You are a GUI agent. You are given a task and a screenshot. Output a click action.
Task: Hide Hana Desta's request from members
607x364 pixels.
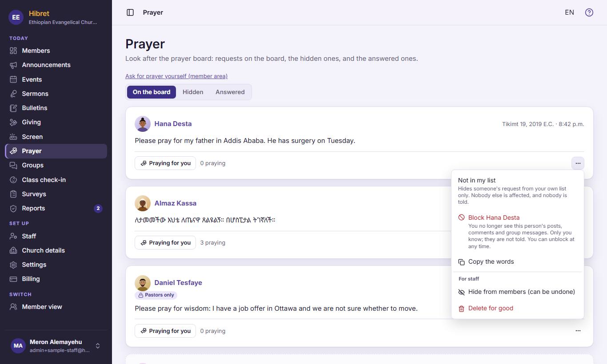(x=517, y=292)
